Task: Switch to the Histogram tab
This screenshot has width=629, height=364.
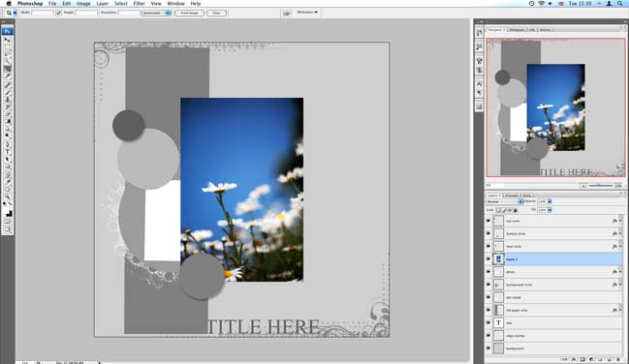Action: tap(517, 29)
